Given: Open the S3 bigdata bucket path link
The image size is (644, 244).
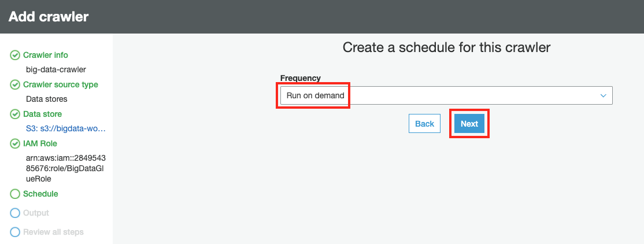Looking at the screenshot, I should point(66,128).
